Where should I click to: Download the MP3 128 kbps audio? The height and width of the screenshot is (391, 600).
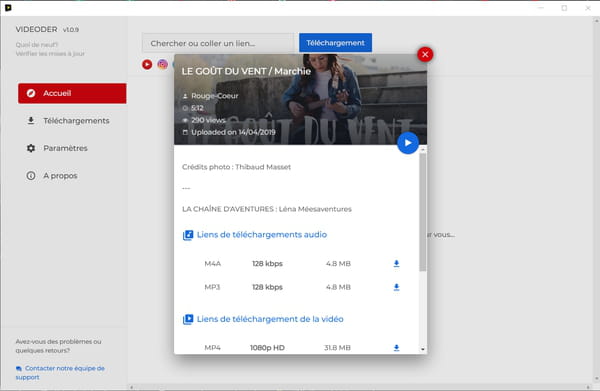click(x=396, y=287)
